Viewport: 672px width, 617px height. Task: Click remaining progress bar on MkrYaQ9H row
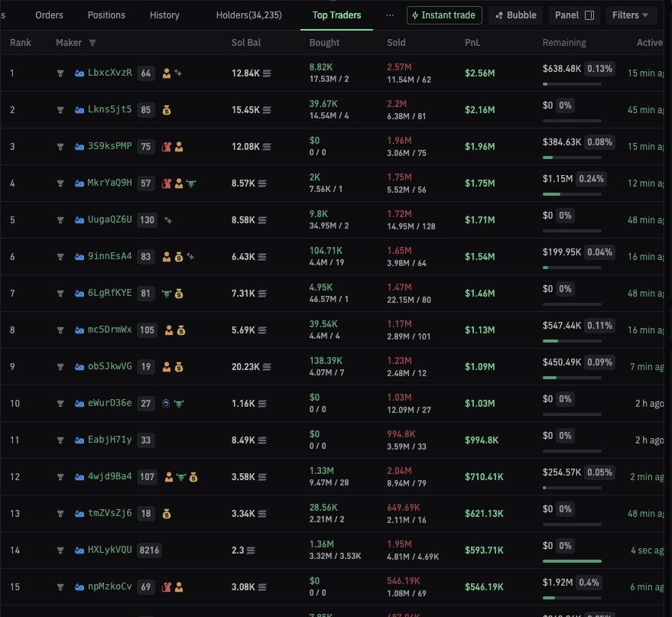(572, 194)
